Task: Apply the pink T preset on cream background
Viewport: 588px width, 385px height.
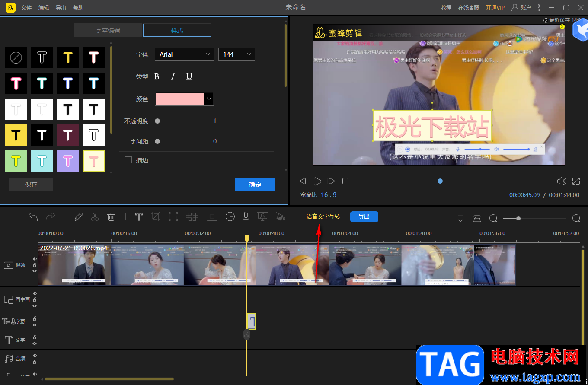Action: point(94,161)
